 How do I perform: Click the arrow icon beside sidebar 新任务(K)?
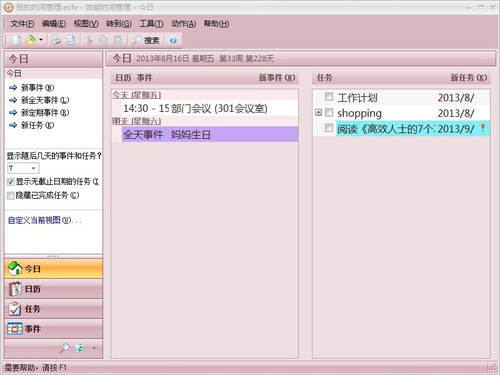coord(13,125)
